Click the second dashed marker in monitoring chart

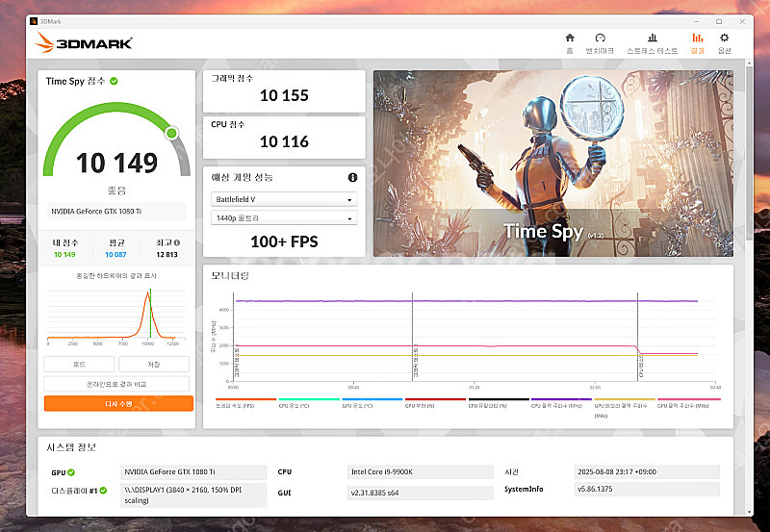click(413, 337)
